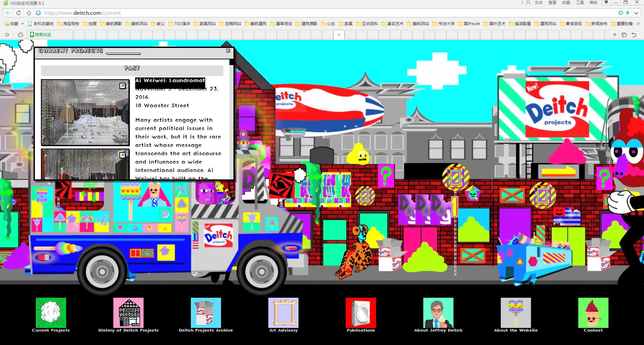Click the Contact ice cream icon
Screen dimensions: 644x345
tap(593, 312)
